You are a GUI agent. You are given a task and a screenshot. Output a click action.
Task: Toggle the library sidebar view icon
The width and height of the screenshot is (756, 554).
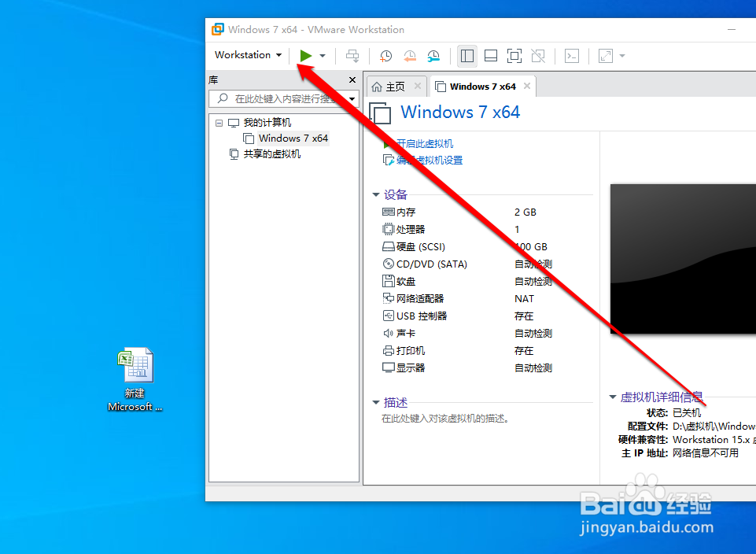tap(467, 56)
